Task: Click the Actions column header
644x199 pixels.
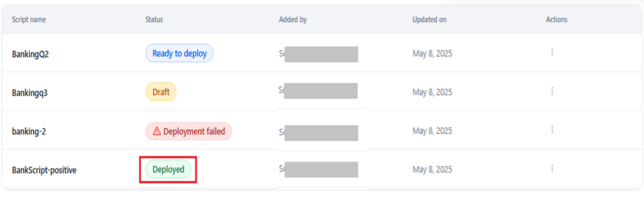Action: (x=557, y=20)
